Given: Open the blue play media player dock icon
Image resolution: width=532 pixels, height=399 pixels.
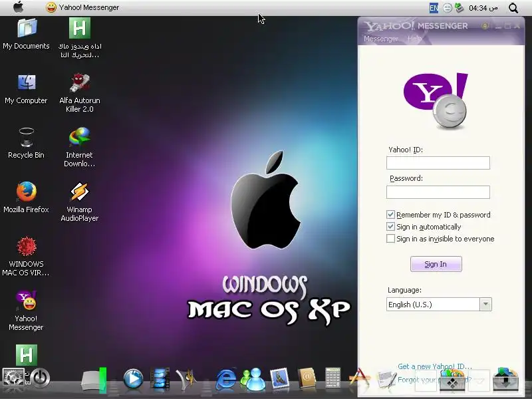Looking at the screenshot, I should [x=133, y=378].
